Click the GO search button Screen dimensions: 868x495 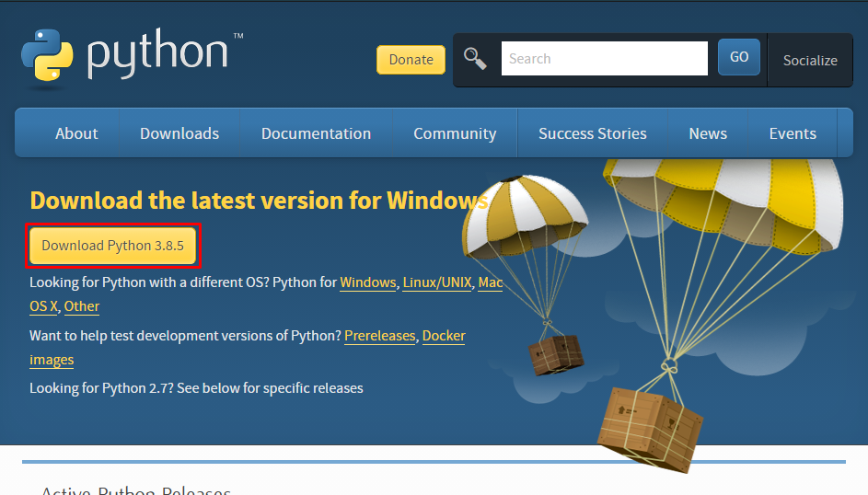(739, 57)
